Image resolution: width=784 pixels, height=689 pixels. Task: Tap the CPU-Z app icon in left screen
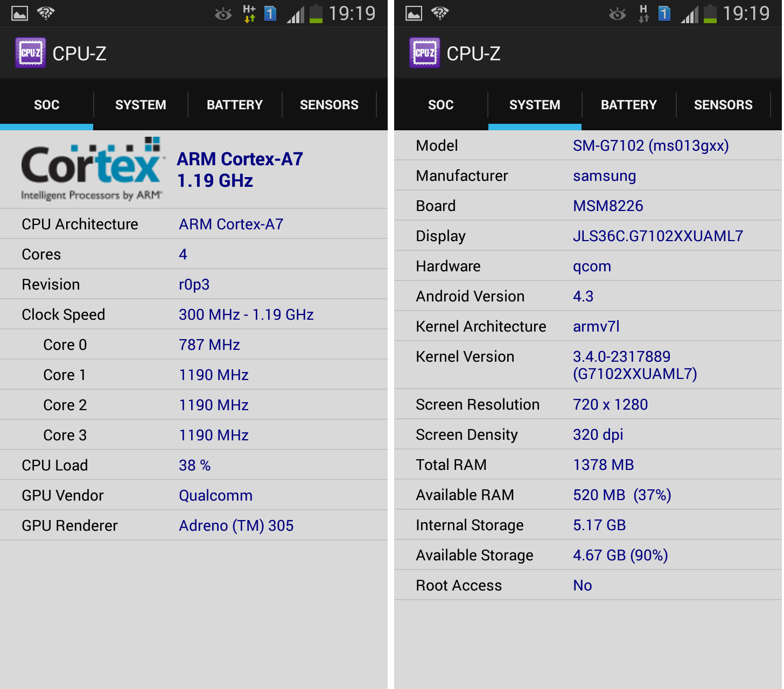click(x=30, y=53)
